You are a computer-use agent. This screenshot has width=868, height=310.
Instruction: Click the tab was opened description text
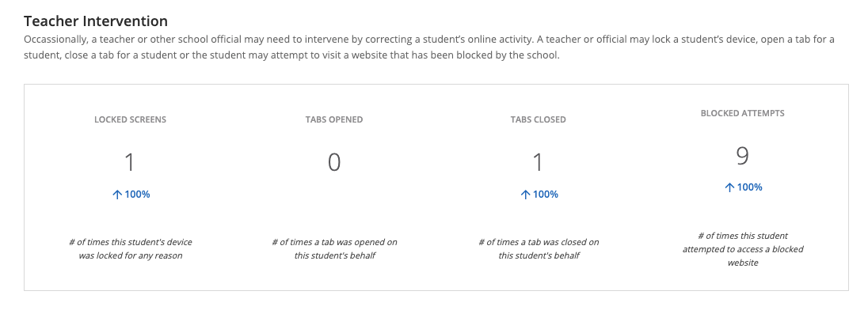[334, 248]
